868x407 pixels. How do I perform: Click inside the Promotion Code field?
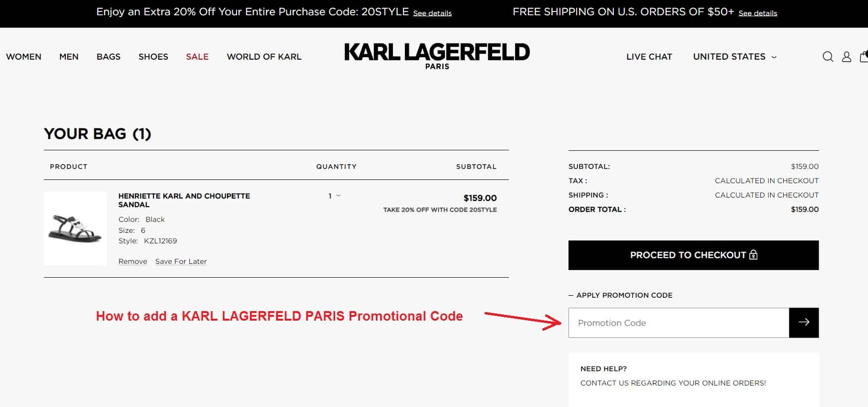(668, 323)
